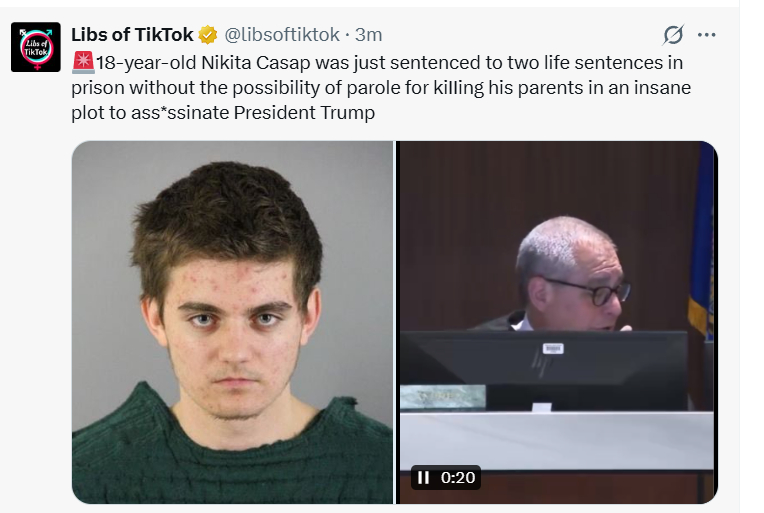Pause the video with the pause icon
Image resolution: width=764 pixels, height=513 pixels.
coord(423,477)
